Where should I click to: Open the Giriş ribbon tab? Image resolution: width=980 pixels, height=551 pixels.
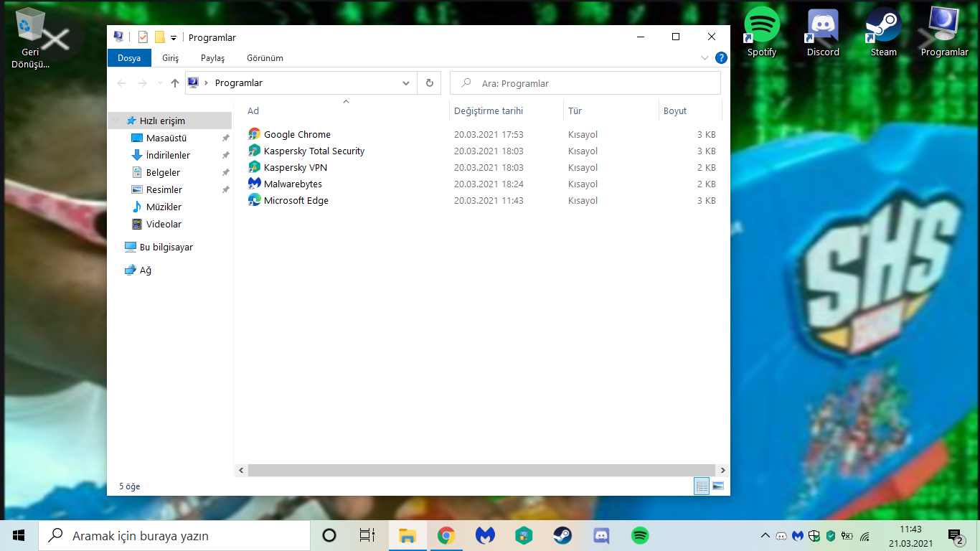[171, 58]
